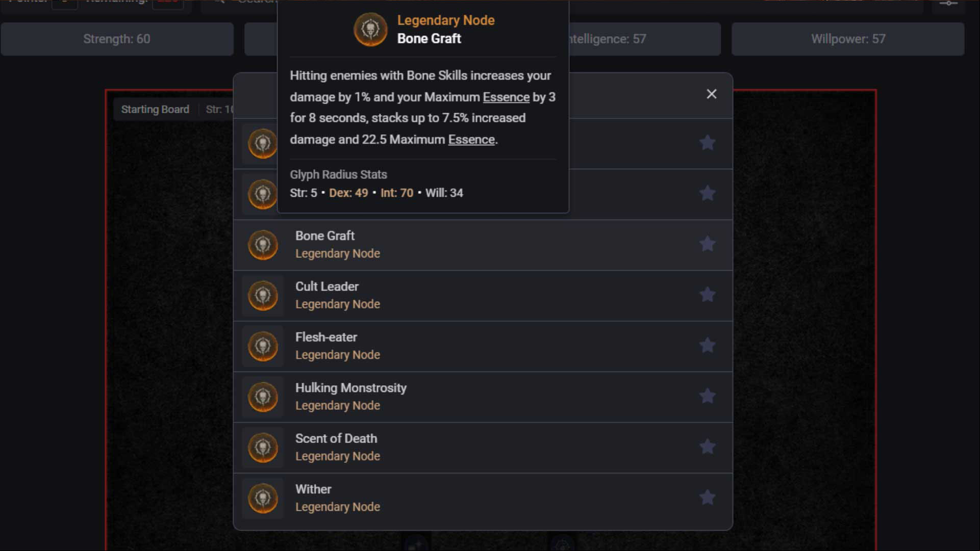Image resolution: width=980 pixels, height=551 pixels.
Task: Click the Willpower: 57 stat button
Action: click(x=848, y=39)
